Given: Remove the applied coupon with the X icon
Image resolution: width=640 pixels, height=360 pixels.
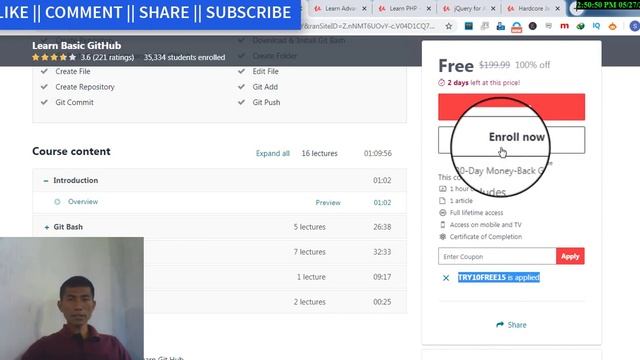Looking at the screenshot, I should (x=446, y=278).
